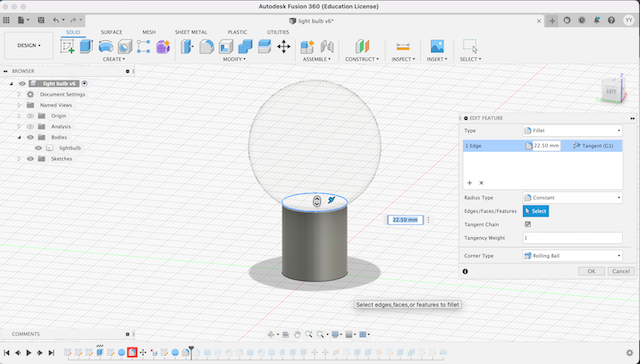Activate the light bulb v6 component radio button
This screenshot has height=364, width=640.
(84, 84)
